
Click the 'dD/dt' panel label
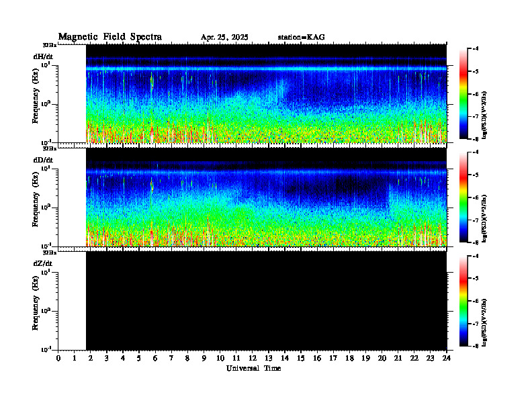pyautogui.click(x=43, y=160)
